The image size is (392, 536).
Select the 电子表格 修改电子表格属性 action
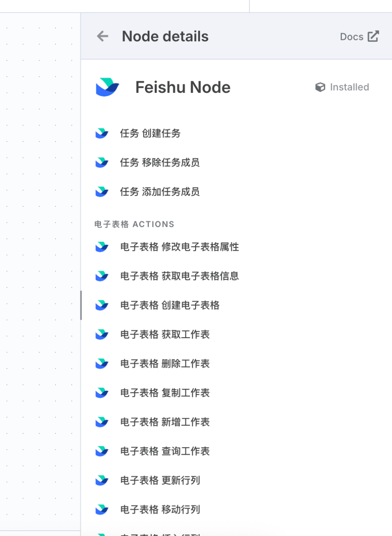(x=180, y=247)
